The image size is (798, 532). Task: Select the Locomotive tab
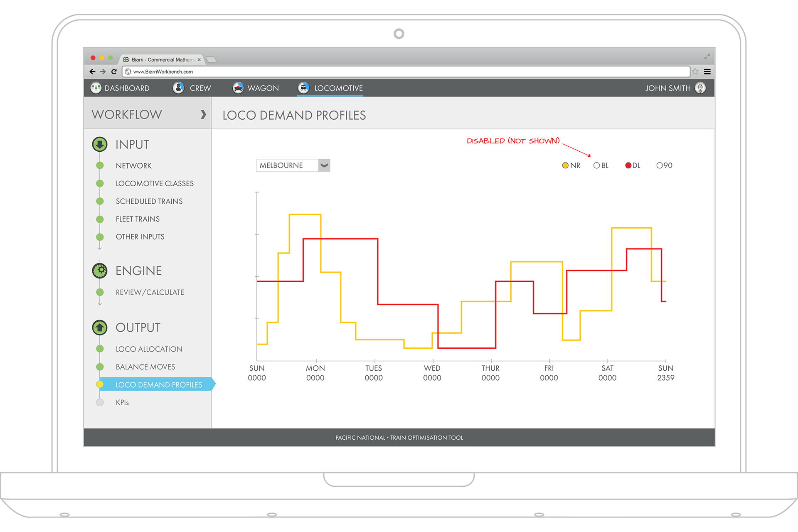[x=330, y=88]
